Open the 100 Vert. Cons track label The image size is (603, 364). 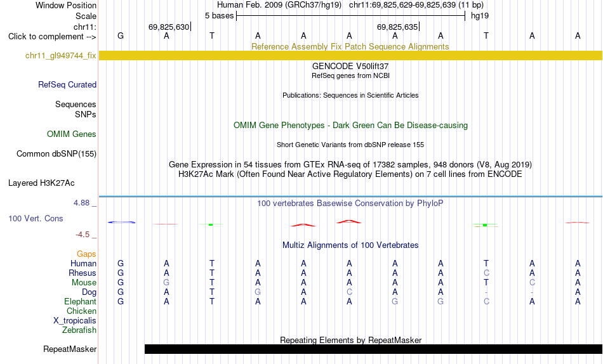point(36,218)
